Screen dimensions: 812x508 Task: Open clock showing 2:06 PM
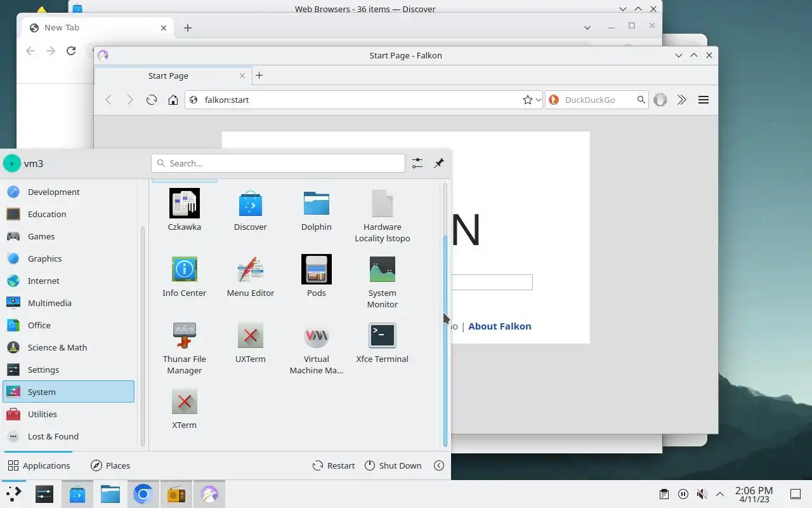pyautogui.click(x=754, y=494)
